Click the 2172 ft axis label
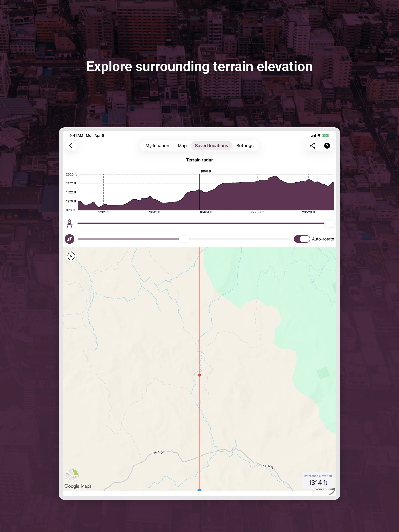Screen dimensions: 399x532 coord(71,183)
